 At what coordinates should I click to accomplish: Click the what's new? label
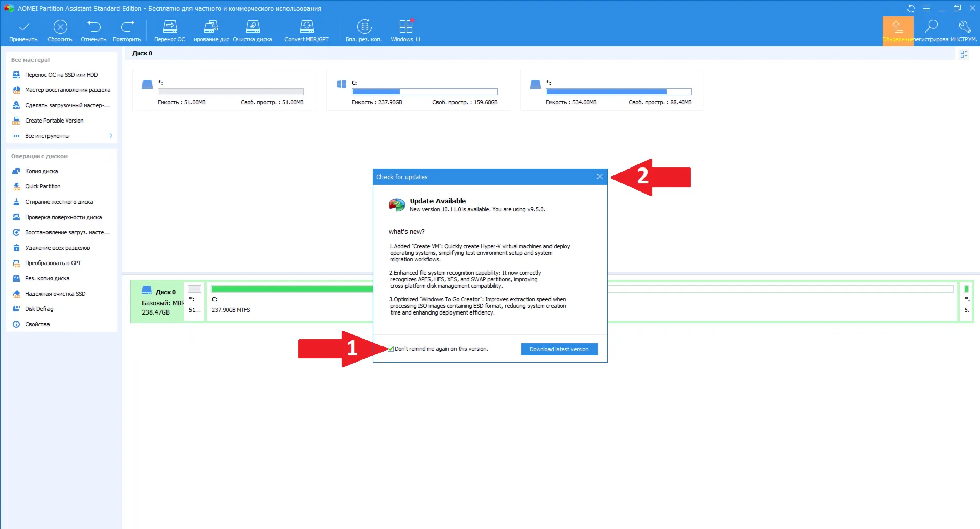point(407,231)
